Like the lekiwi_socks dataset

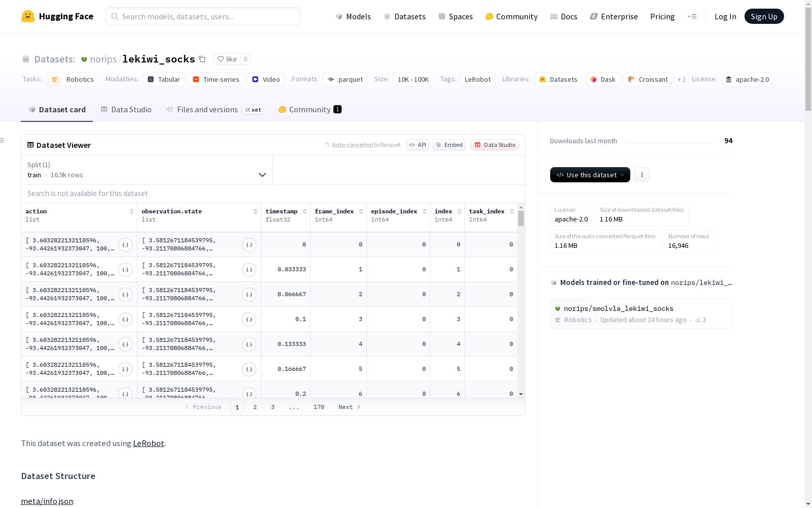click(227, 59)
